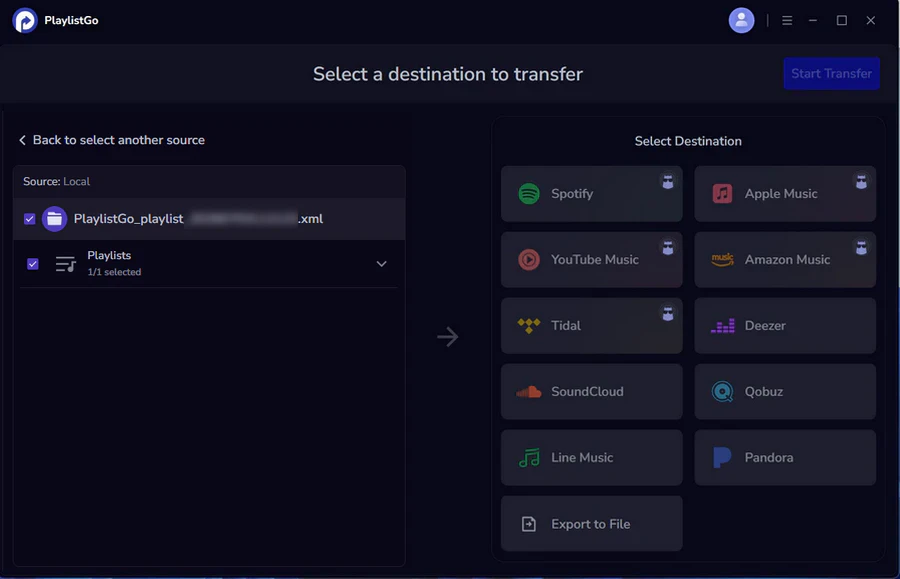This screenshot has width=900, height=579.
Task: Click the badge icon on the Tidal card
Action: pyautogui.click(x=667, y=314)
